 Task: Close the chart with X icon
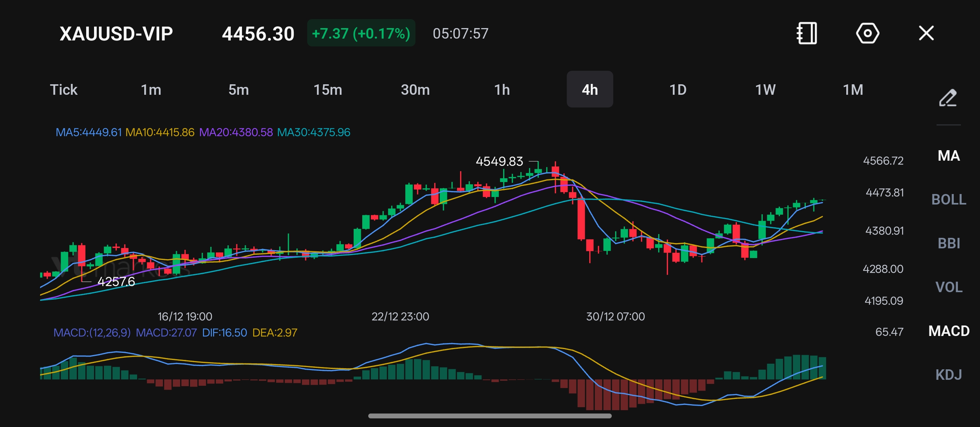[926, 33]
